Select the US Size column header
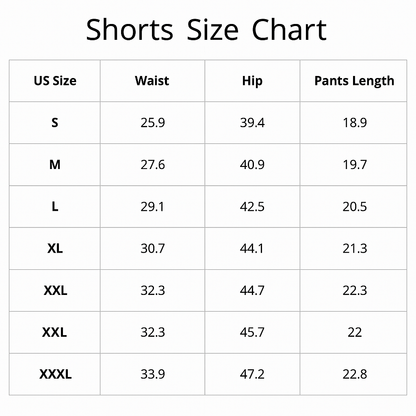Image resolution: width=416 pixels, height=416 pixels. point(55,81)
